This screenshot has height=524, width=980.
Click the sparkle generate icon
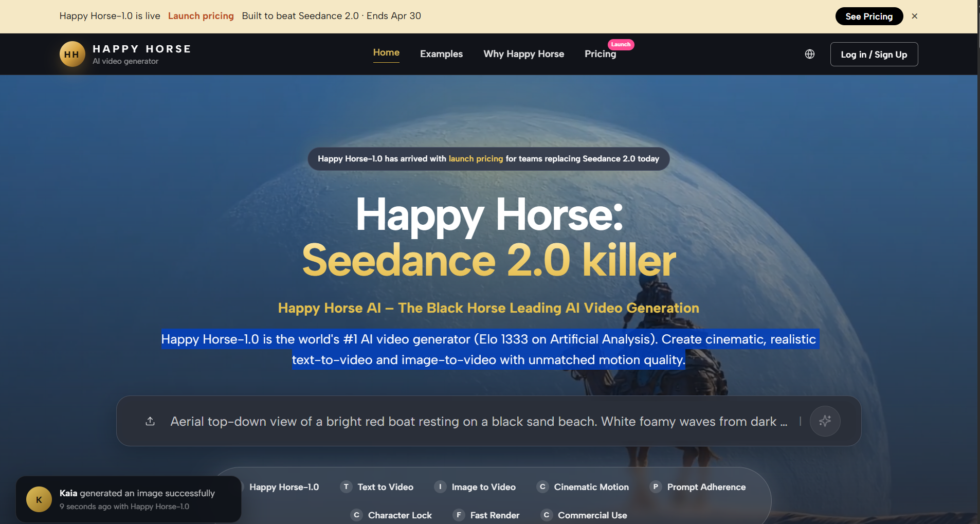(825, 421)
